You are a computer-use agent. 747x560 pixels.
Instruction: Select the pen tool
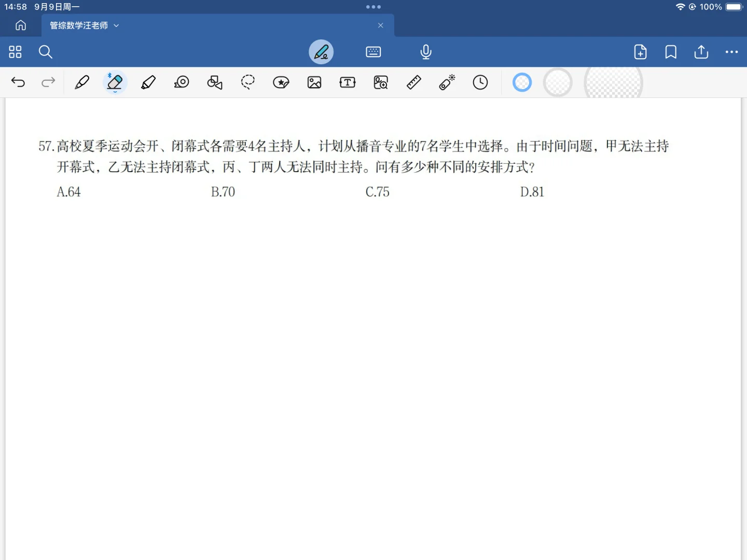(82, 82)
